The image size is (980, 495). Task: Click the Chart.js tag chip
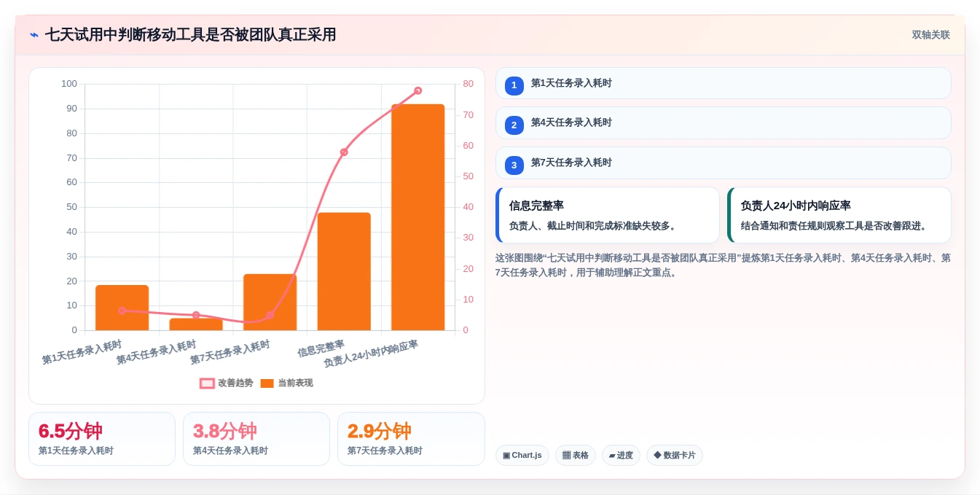pos(522,456)
